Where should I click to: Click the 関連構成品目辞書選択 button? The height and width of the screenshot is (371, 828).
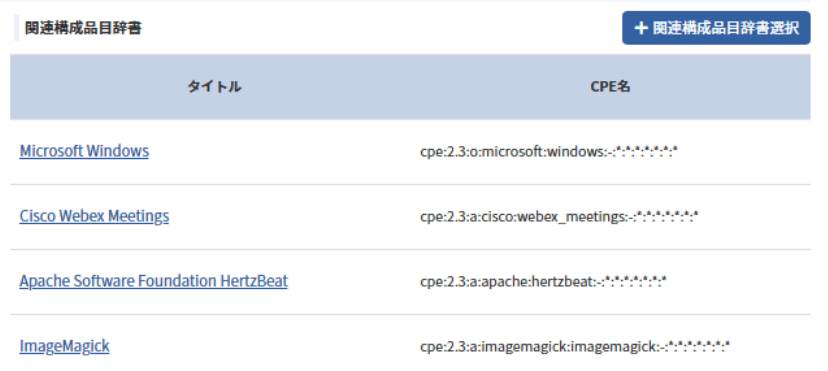(x=716, y=28)
